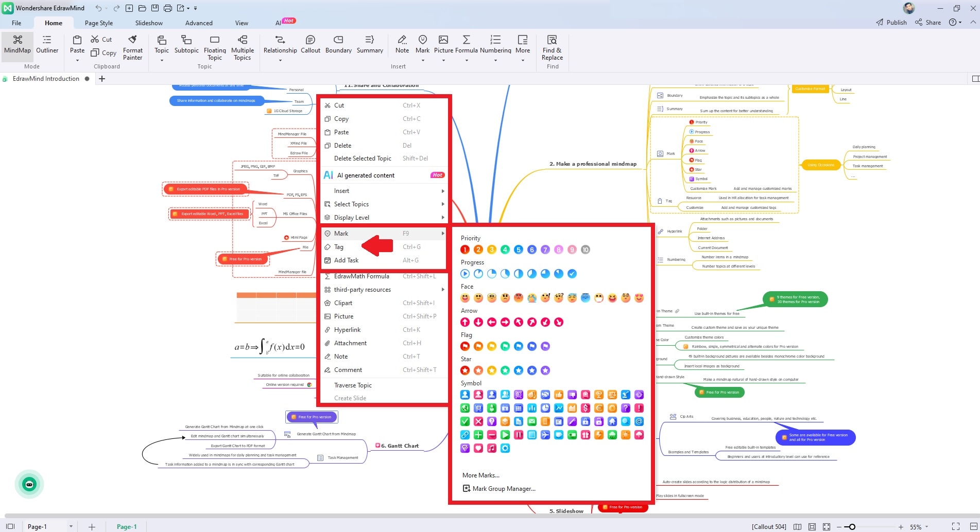The height and width of the screenshot is (532, 980).
Task: Open the Slideshow tab
Action: point(149,23)
